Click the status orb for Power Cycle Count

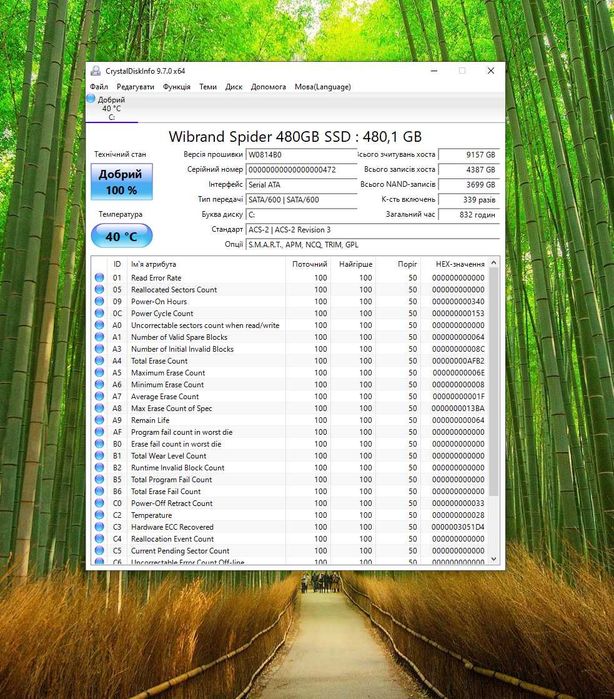(x=99, y=313)
